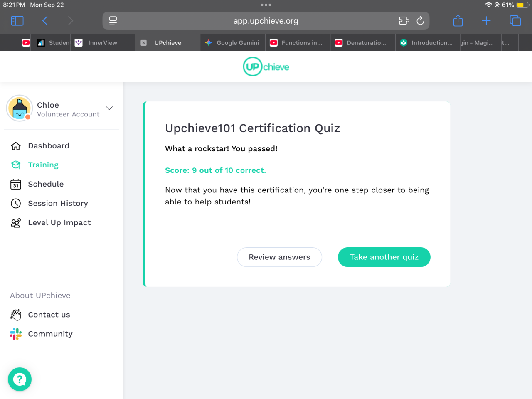This screenshot has height=399, width=532.
Task: Open the green help question-mark button
Action: (20, 379)
